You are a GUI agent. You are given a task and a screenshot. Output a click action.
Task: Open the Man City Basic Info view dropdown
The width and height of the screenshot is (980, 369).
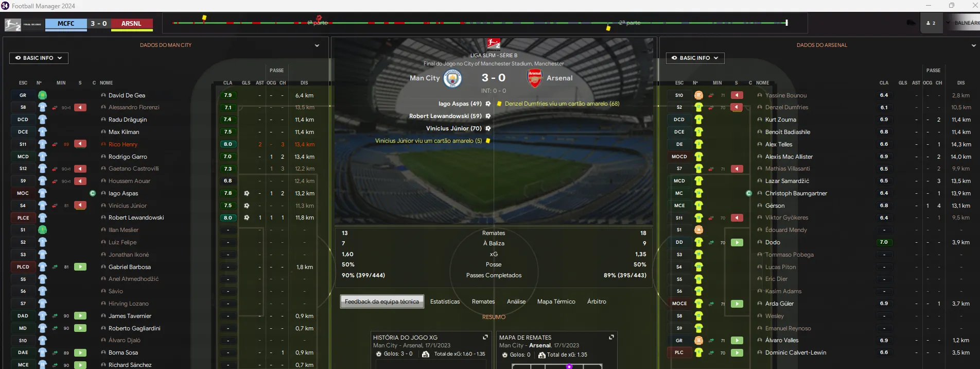click(x=39, y=58)
